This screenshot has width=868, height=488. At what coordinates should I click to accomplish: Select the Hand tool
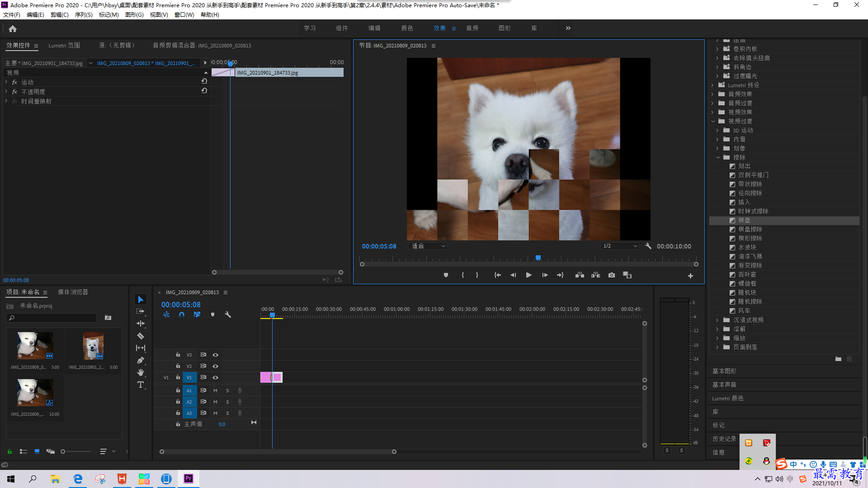141,372
